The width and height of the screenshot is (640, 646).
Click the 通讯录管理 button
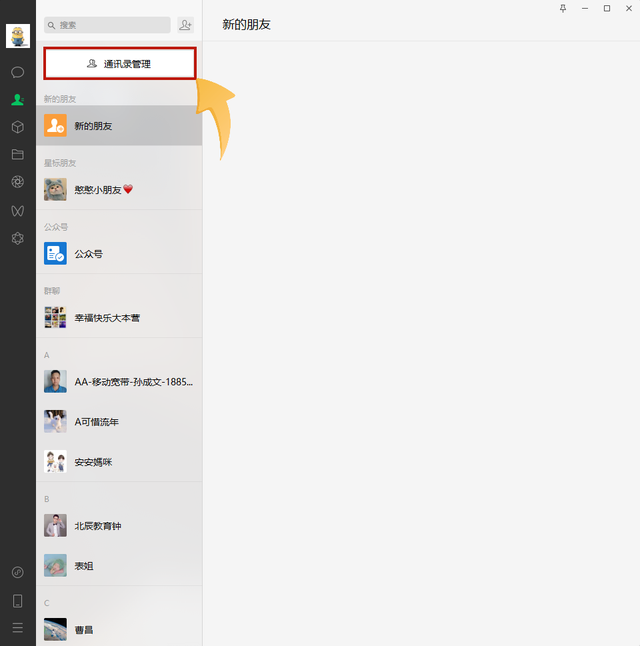pyautogui.click(x=120, y=63)
